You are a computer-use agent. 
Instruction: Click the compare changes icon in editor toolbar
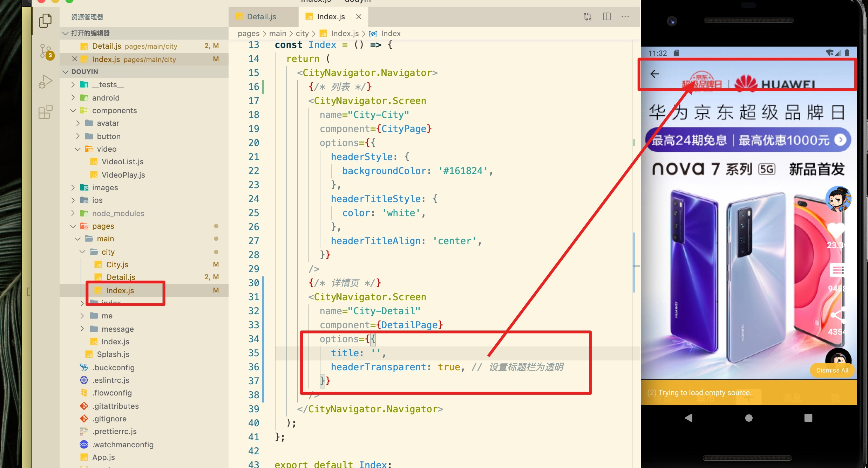(588, 16)
